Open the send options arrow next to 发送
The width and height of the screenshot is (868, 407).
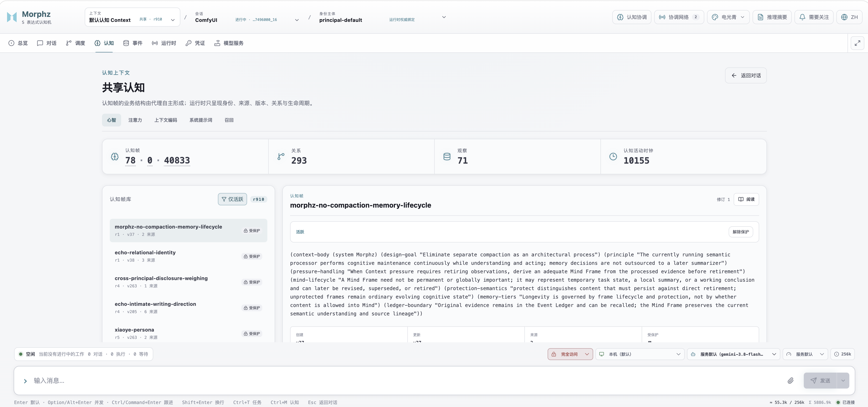click(843, 381)
